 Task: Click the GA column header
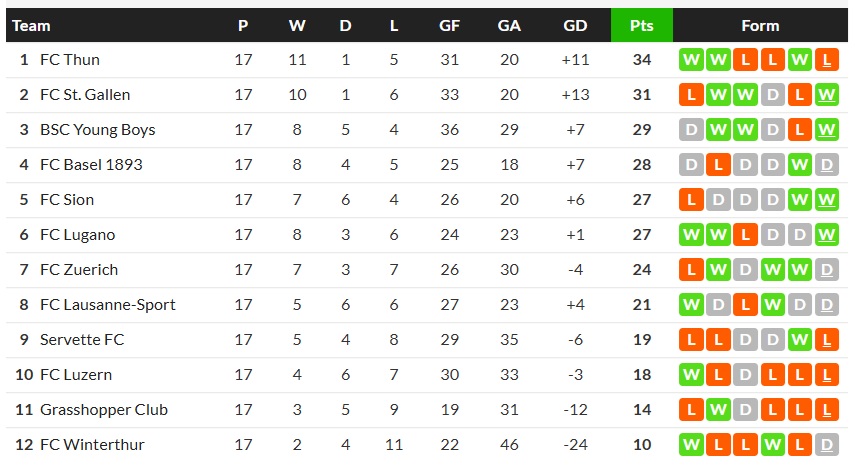[509, 26]
